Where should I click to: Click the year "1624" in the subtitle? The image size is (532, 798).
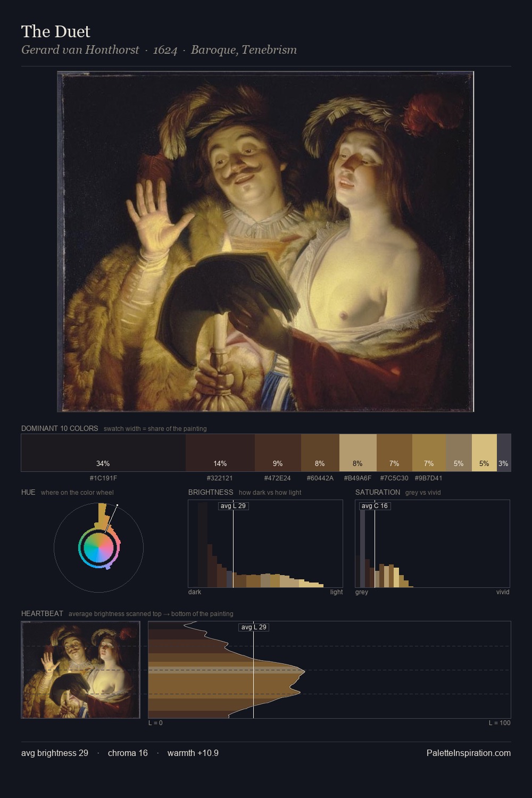[165, 50]
